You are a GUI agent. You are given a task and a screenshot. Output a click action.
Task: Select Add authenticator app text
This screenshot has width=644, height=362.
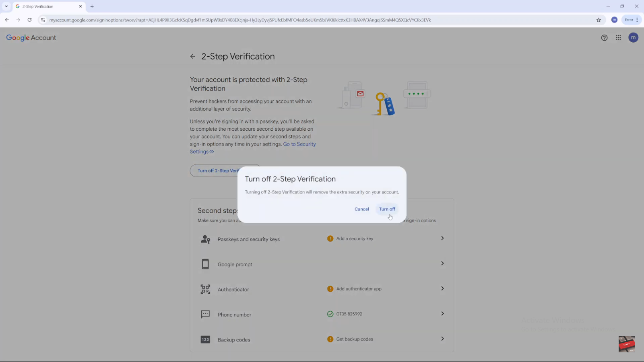[x=359, y=289]
